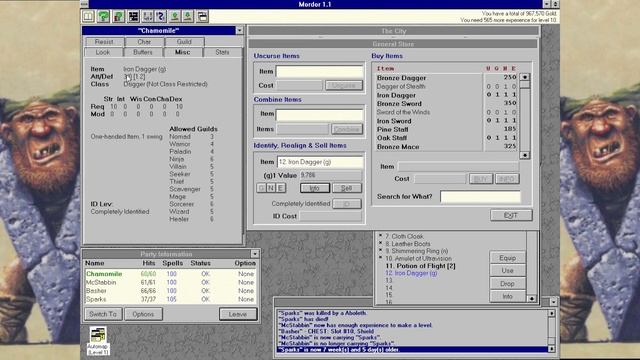Open the Mordor window system menu box

pyautogui.click(x=84, y=4)
